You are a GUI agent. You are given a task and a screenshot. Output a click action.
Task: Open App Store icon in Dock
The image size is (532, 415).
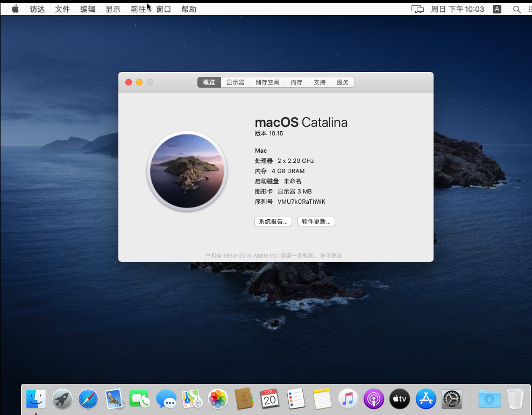[426, 399]
